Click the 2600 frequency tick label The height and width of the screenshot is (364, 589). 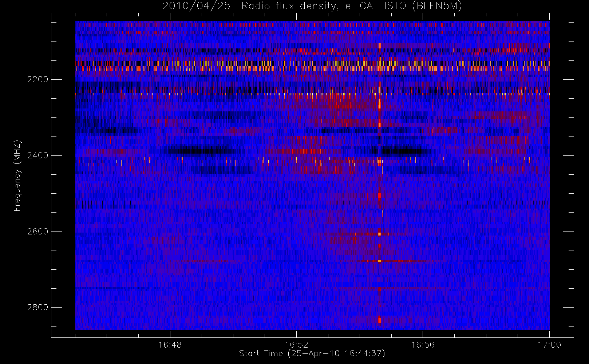(x=38, y=232)
